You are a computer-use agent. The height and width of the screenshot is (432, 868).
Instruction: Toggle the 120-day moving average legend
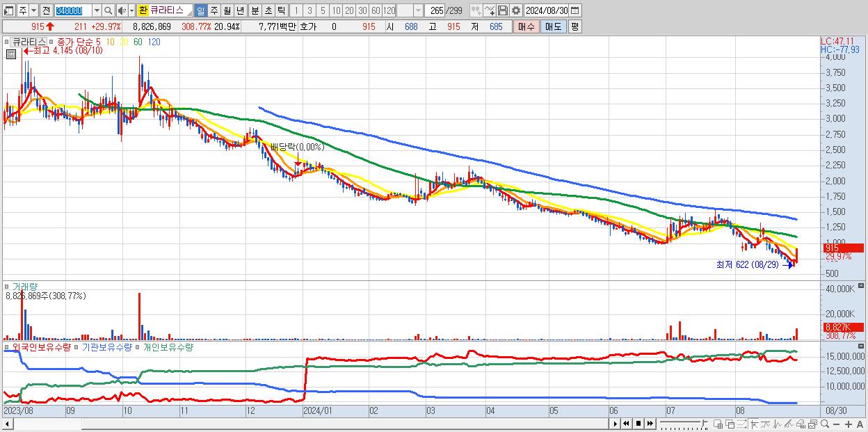[x=154, y=42]
